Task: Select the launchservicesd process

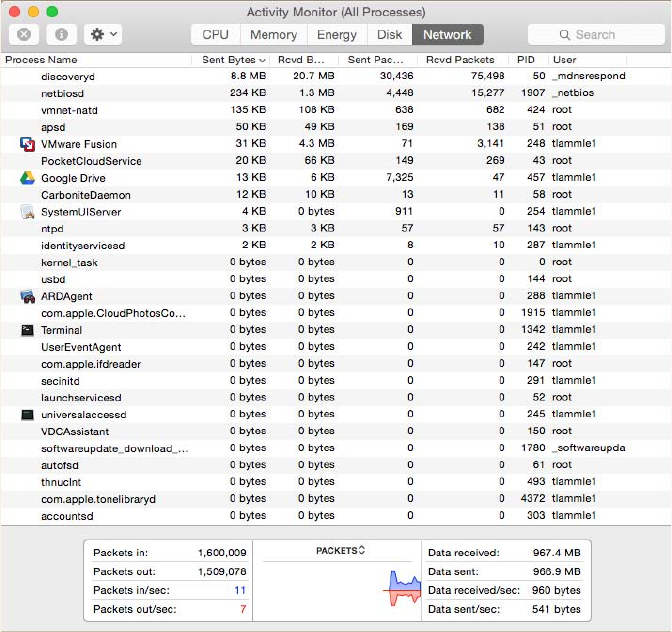Action: pos(336,397)
